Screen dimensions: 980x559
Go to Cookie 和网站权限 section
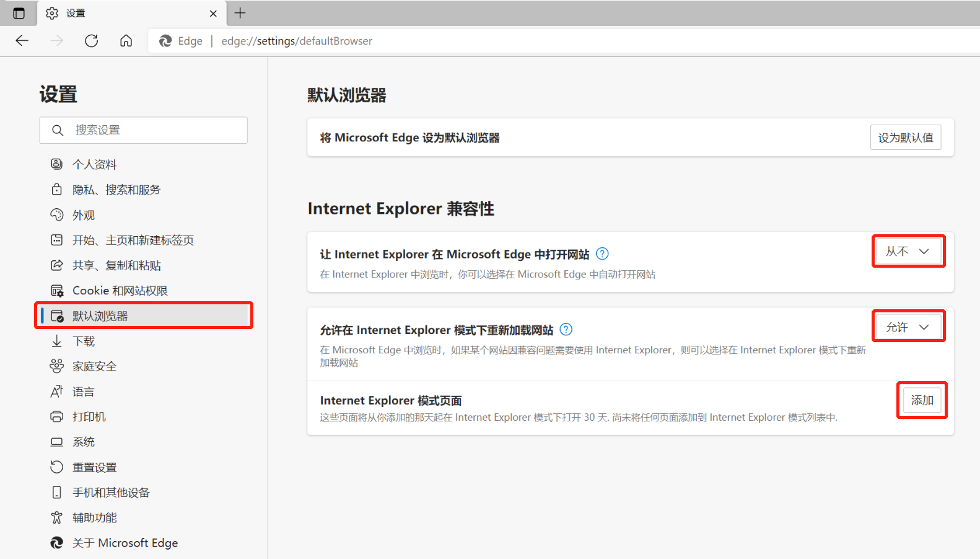pyautogui.click(x=120, y=291)
